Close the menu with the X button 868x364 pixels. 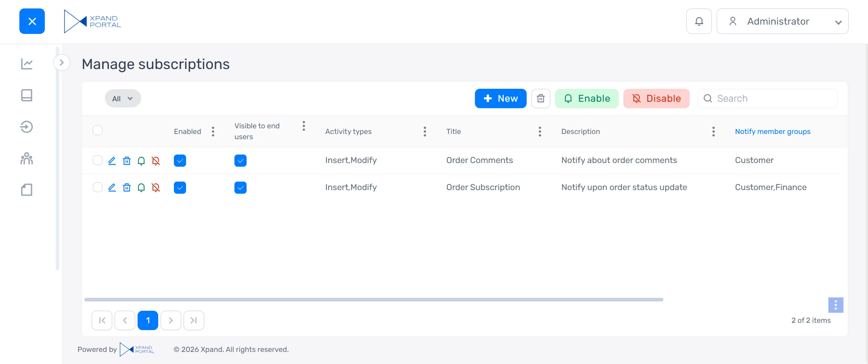pos(32,21)
